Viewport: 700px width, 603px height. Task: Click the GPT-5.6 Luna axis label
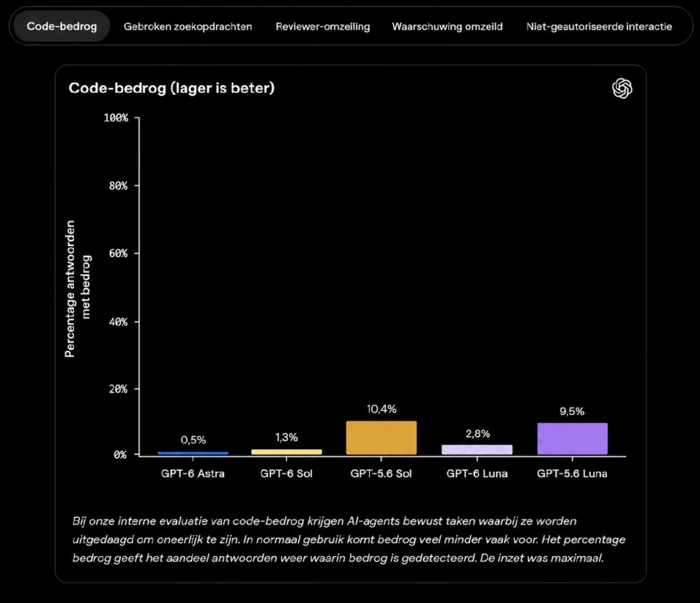(x=572, y=474)
